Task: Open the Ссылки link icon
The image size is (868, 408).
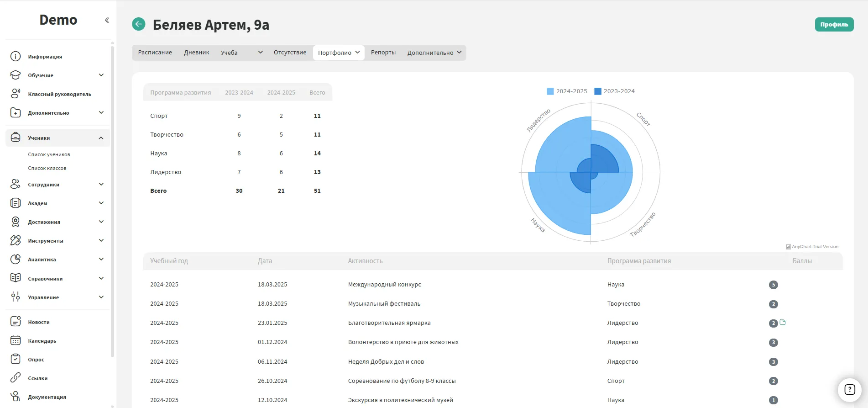Action: coord(16,378)
